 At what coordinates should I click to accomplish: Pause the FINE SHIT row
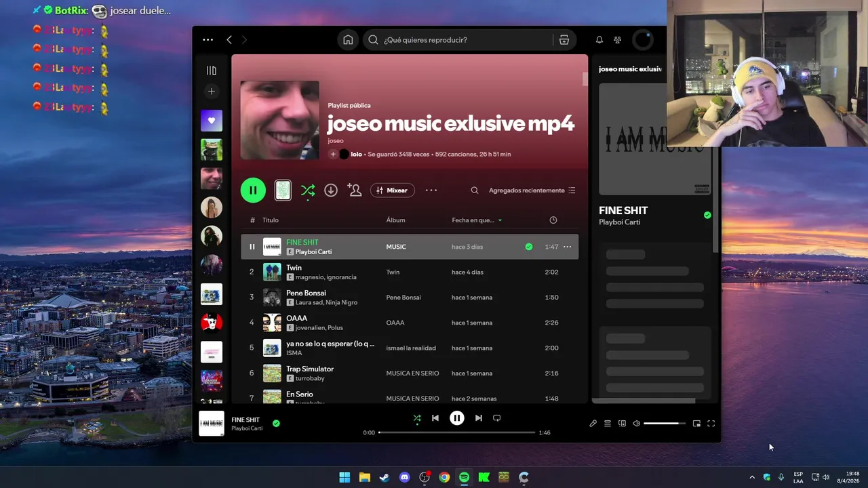252,247
